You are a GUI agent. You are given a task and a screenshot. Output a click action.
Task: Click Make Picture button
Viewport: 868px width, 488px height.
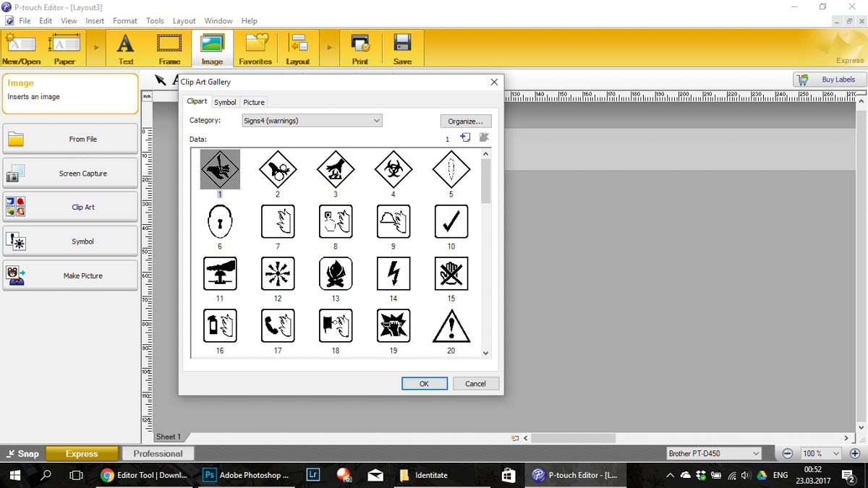point(70,275)
